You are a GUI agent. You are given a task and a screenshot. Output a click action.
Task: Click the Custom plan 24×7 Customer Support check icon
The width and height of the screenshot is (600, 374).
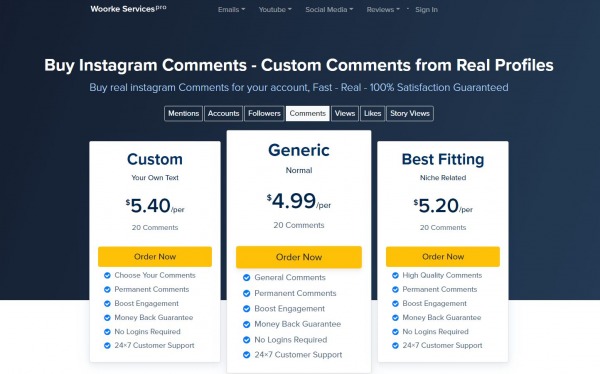pos(107,346)
